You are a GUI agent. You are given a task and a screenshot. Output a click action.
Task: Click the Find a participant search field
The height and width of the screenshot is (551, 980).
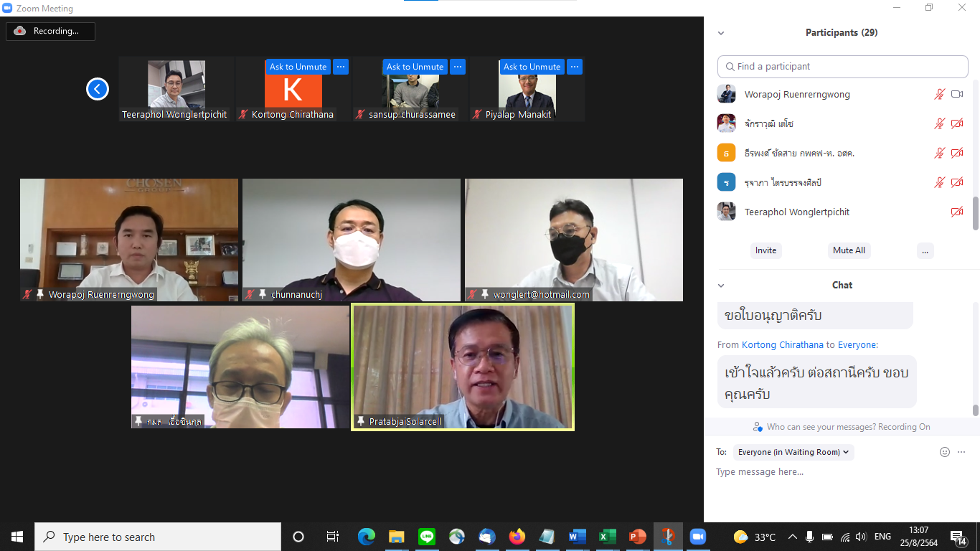pyautogui.click(x=843, y=67)
